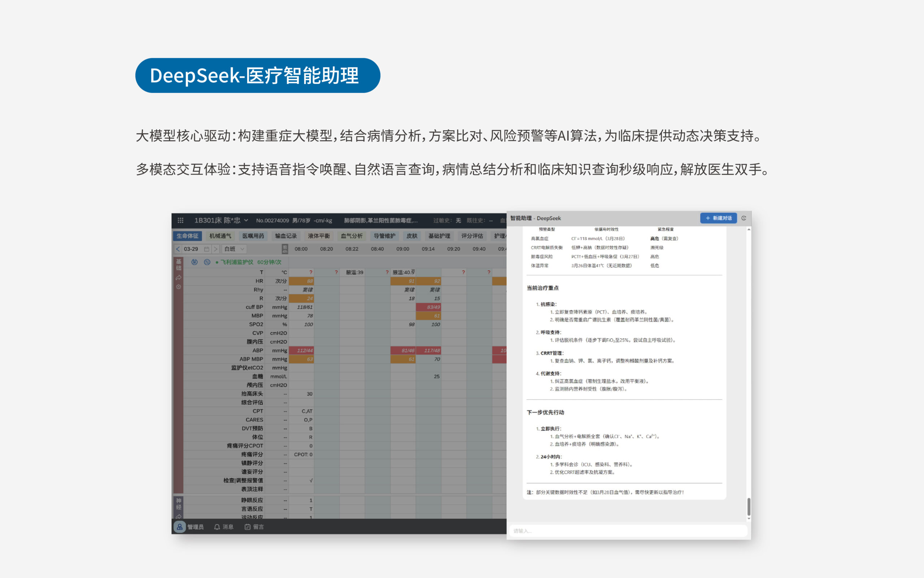This screenshot has height=578, width=924.
Task: Click the share arrow icon in 基础 sidebar
Action: point(178,278)
